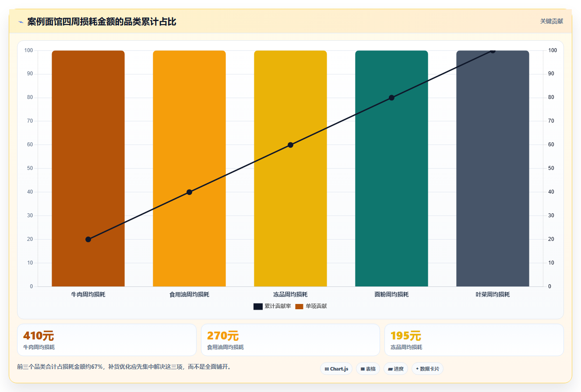Viewport: 581px width, 392px height.
Task: Select the 表格 tag chip
Action: 368,369
